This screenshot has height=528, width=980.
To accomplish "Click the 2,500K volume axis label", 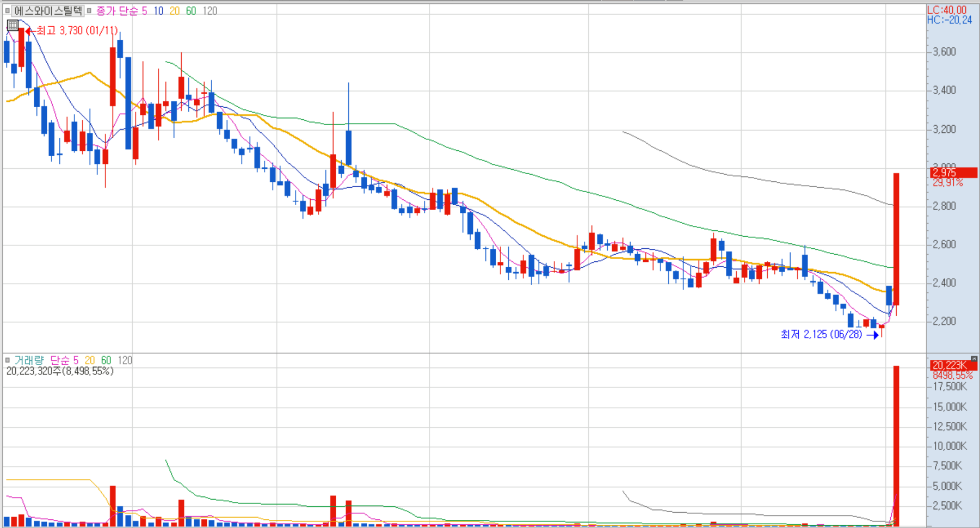I will tap(947, 505).
